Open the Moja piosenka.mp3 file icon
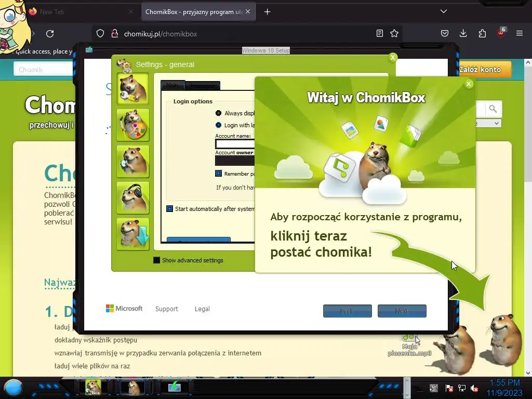 pos(409,345)
